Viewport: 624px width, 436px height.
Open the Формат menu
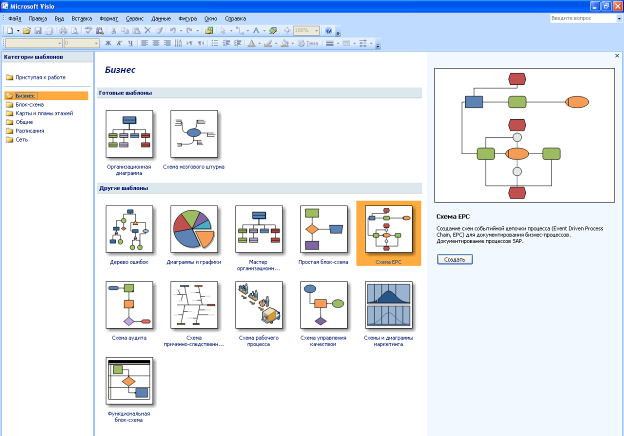[x=109, y=18]
